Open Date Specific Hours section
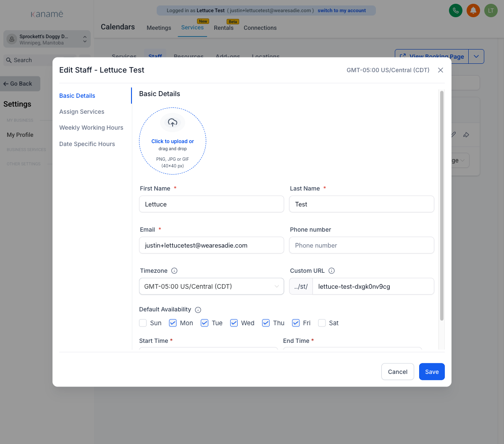Viewport: 504px width, 444px height. 87,144
